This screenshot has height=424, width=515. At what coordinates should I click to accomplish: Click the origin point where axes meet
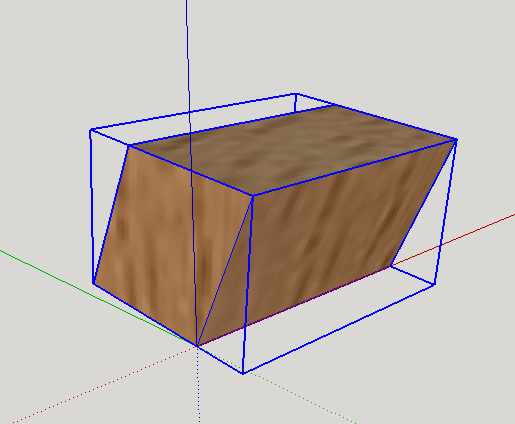click(x=197, y=347)
